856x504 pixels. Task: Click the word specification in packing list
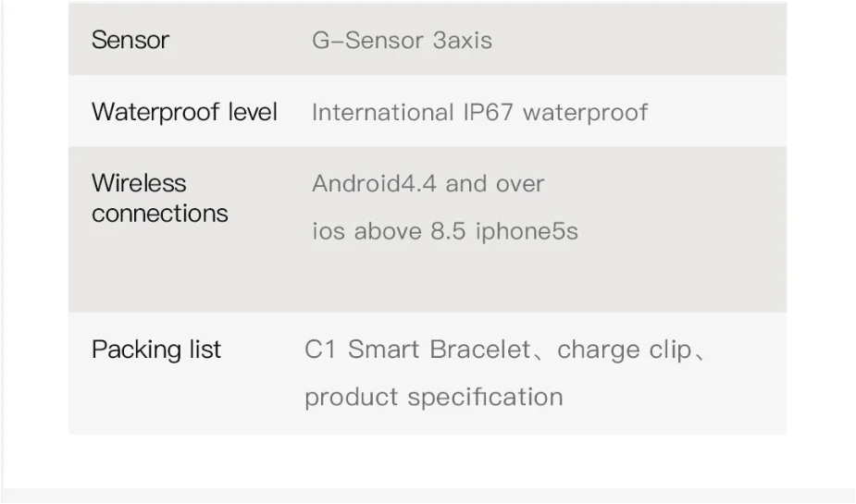(485, 397)
